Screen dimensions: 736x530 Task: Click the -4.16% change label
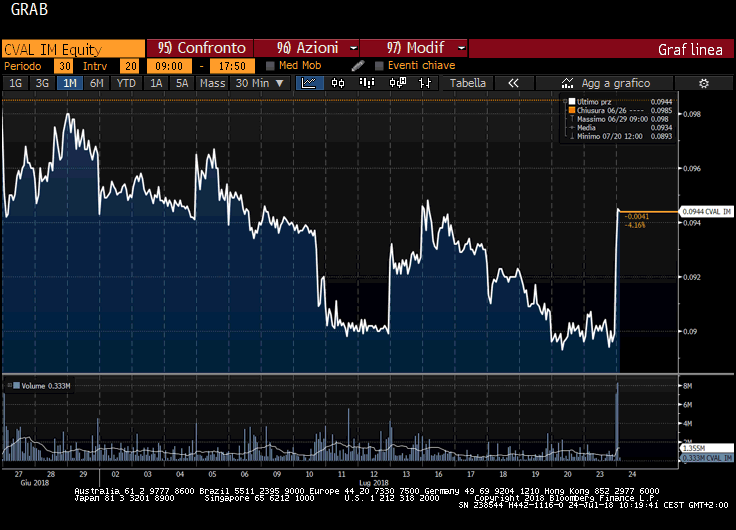636,225
